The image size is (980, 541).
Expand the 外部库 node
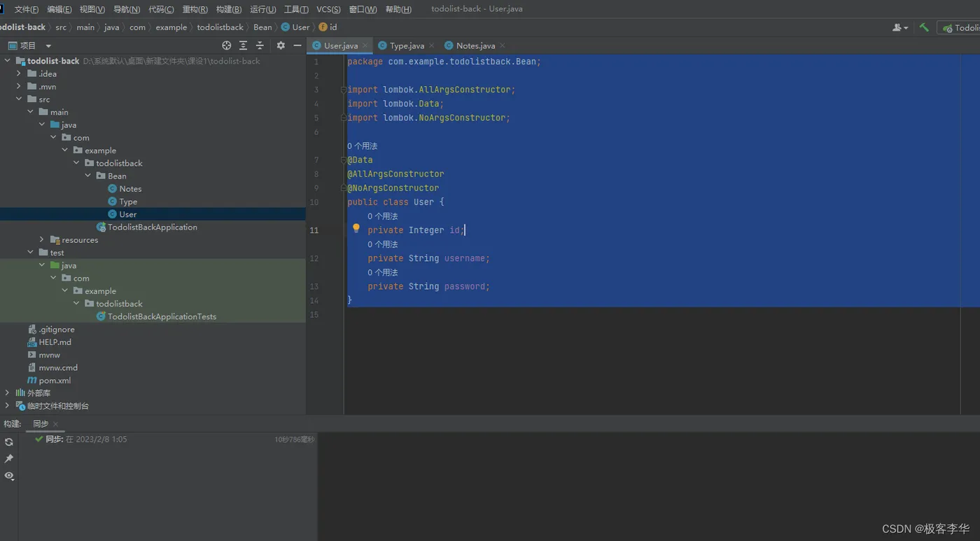click(8, 393)
